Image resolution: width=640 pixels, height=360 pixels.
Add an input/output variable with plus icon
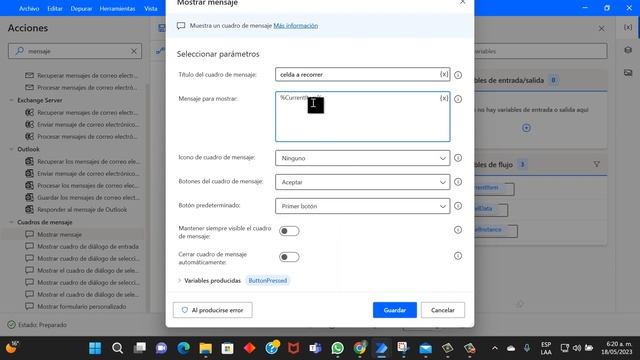526,128
